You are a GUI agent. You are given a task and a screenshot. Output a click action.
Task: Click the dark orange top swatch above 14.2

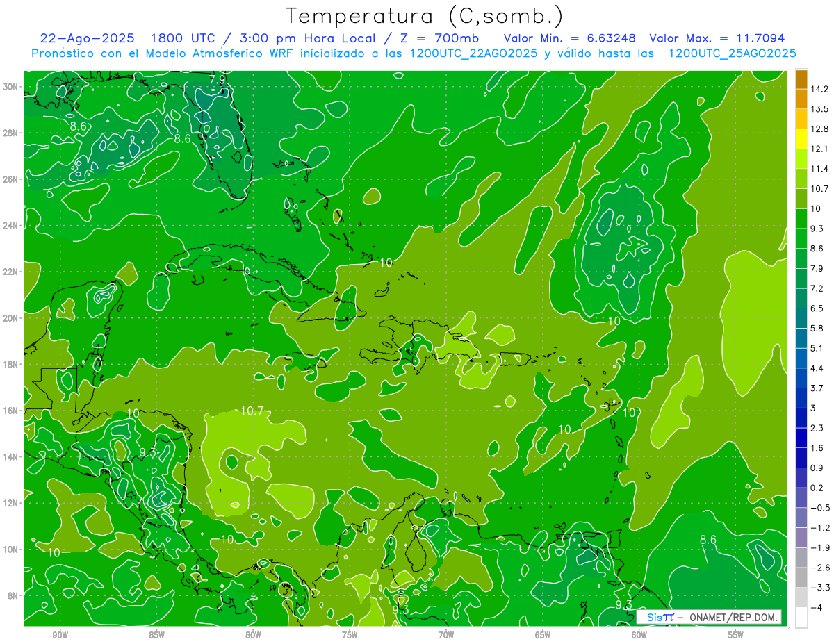click(x=801, y=79)
